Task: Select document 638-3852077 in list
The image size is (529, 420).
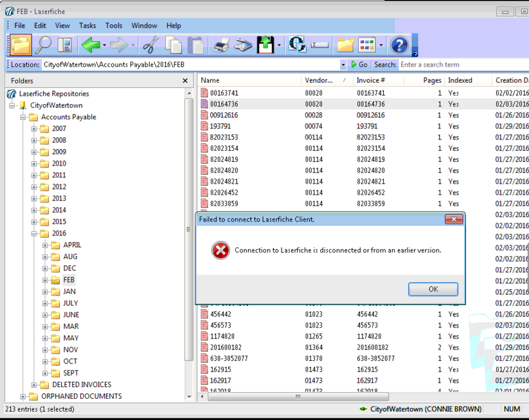Action: (x=229, y=358)
